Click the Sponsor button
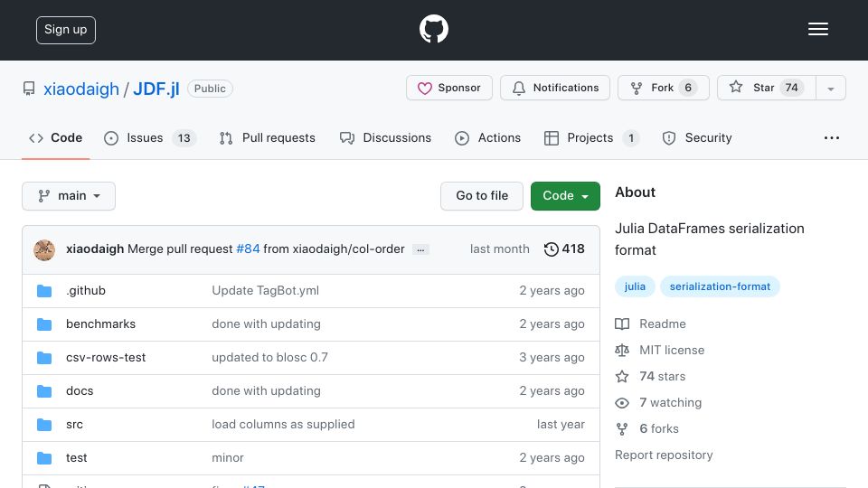Screen dimensions: 868x488 click(449, 88)
